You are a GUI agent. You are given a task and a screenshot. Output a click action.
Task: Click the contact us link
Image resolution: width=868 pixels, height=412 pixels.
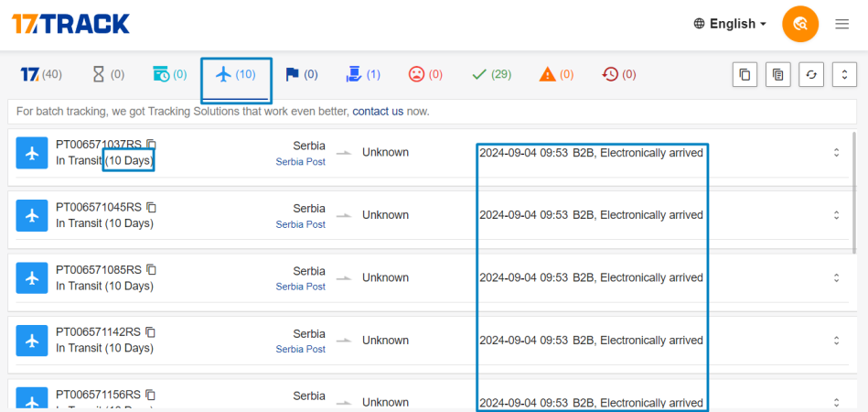coord(377,112)
